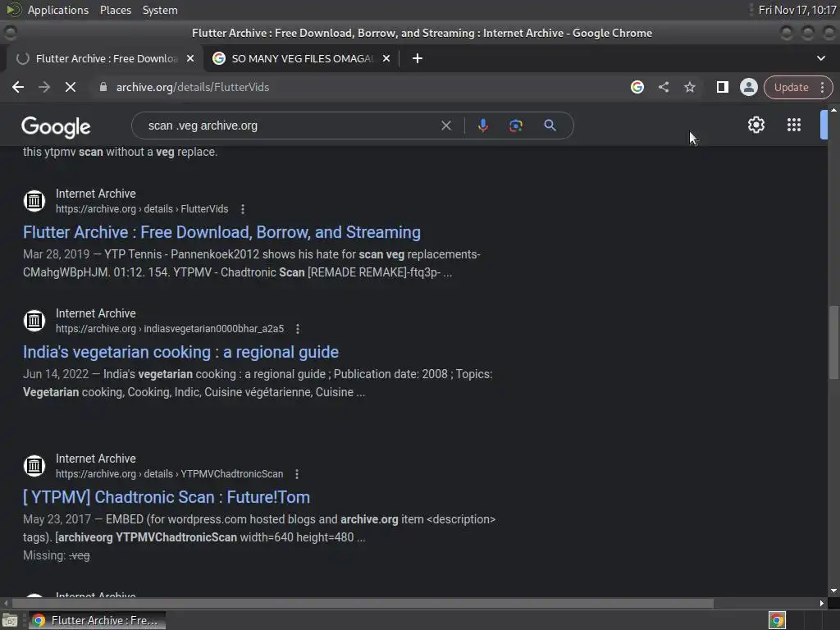Image resolution: width=840 pixels, height=630 pixels.
Task: Submit search with magnifying glass icon
Action: [550, 126]
